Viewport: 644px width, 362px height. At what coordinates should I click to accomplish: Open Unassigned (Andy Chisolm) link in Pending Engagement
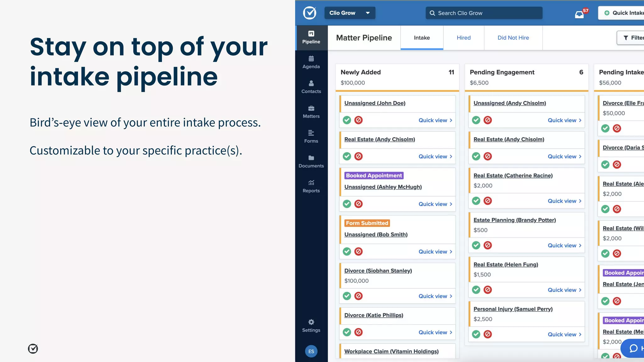(x=510, y=103)
